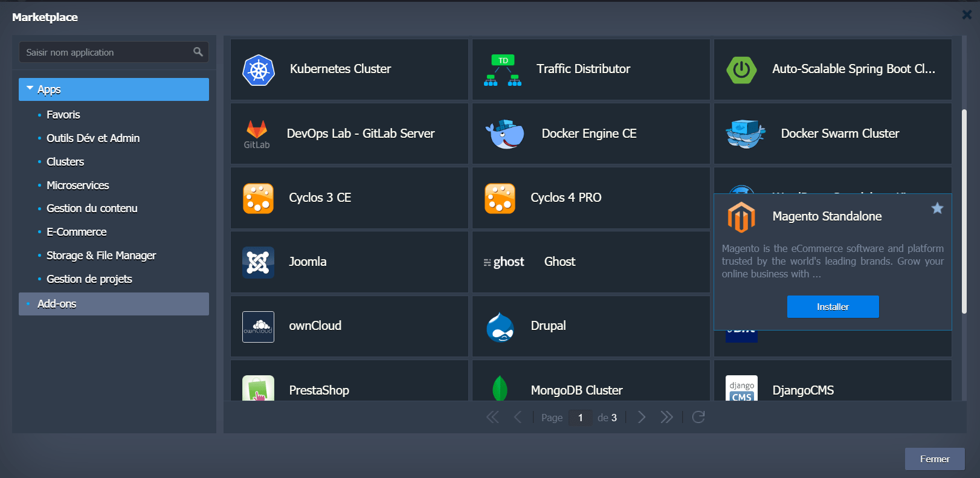
Task: Select Gestion de projets category
Action: point(89,279)
